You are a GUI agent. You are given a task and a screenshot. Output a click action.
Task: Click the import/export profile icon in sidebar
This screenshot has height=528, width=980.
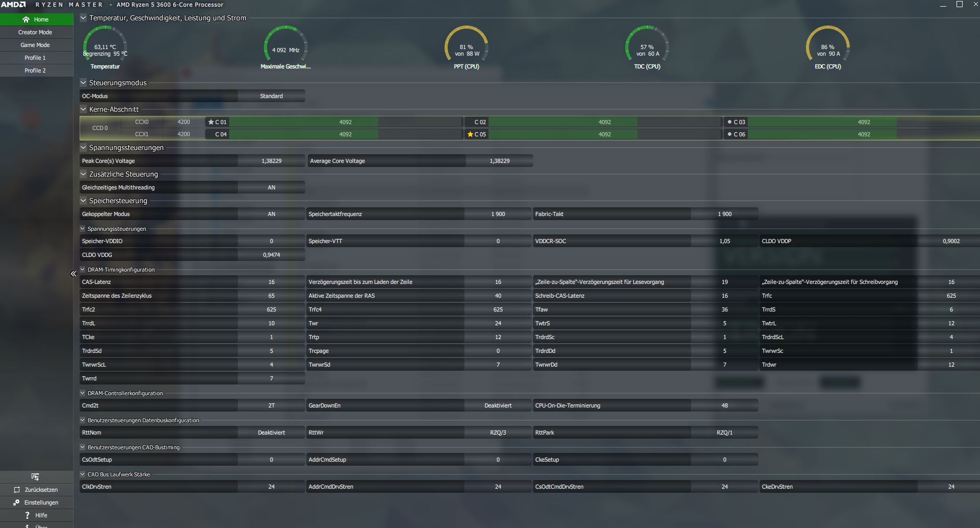point(35,476)
